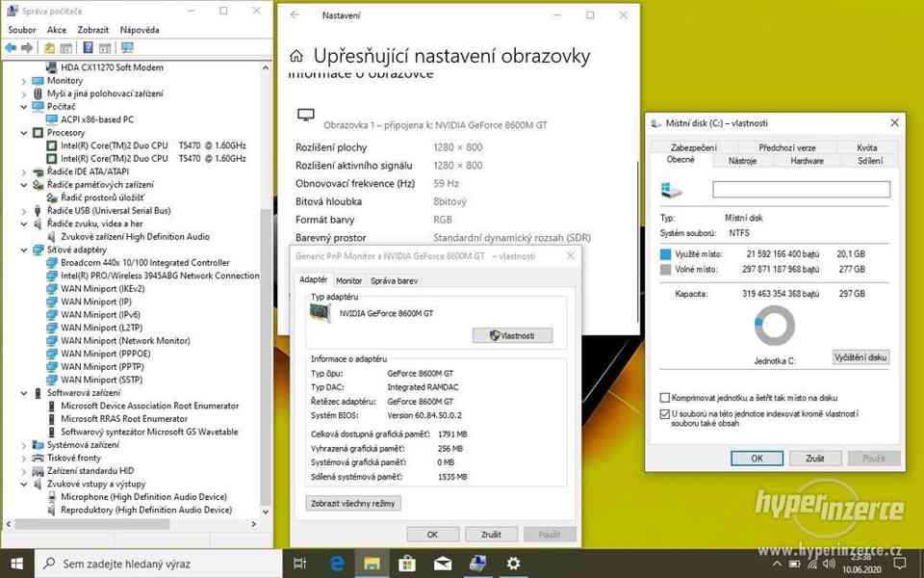Open the Akce menu
Viewport: 924px width, 578px height.
57,30
